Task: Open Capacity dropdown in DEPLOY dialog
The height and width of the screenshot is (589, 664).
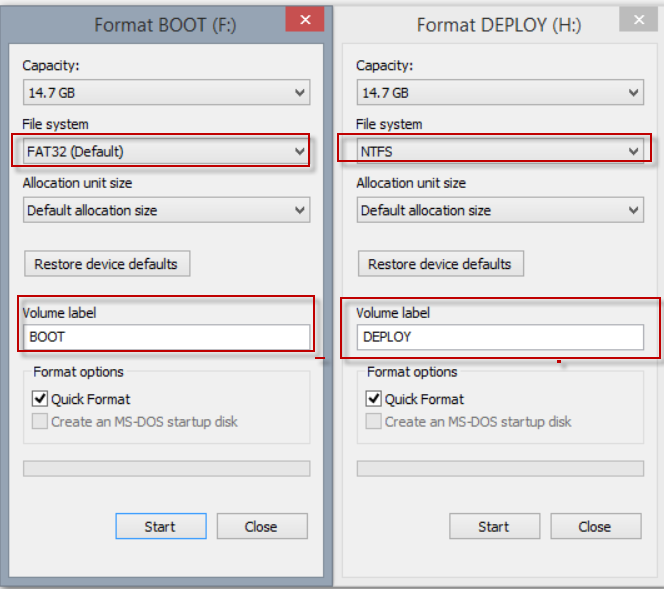Action: [500, 92]
